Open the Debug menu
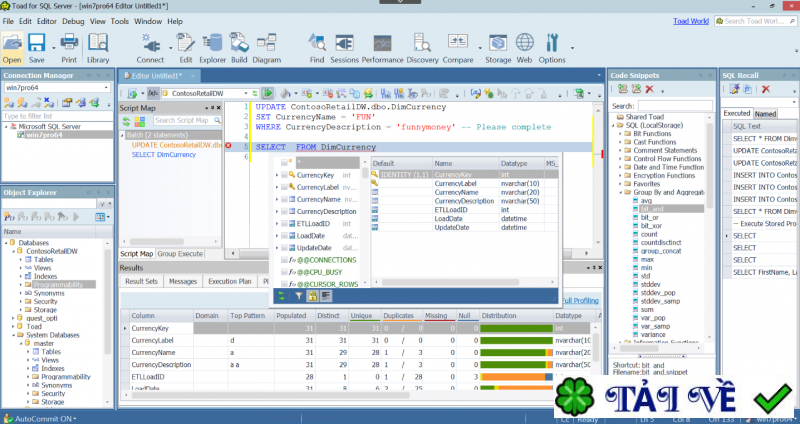Image resolution: width=800 pixels, height=424 pixels. point(73,20)
